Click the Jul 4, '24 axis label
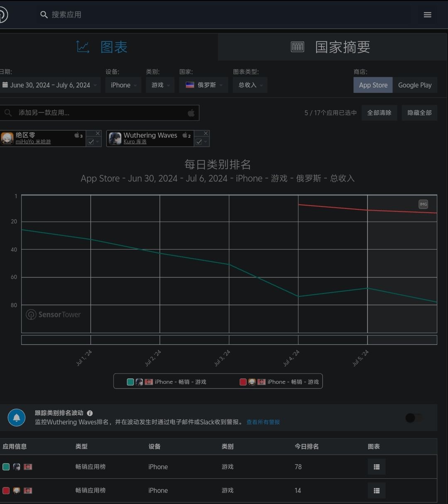 pyautogui.click(x=291, y=358)
